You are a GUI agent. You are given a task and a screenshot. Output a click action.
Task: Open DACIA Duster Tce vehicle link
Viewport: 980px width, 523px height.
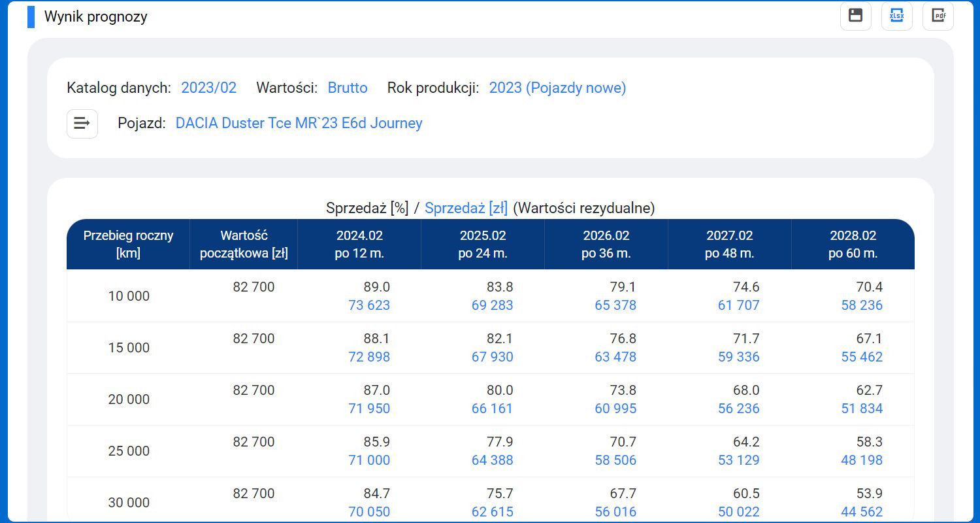299,123
